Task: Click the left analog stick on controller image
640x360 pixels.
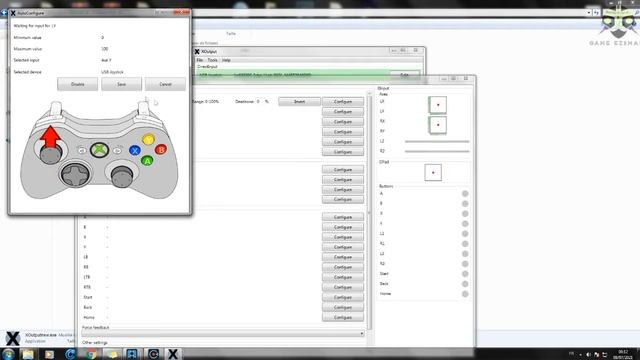Action: 51,154
